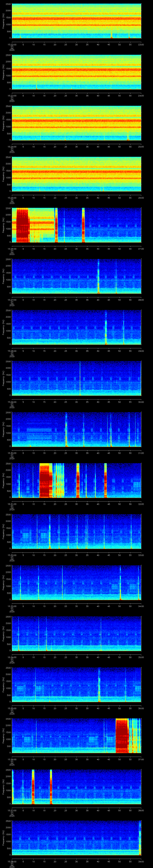Click the 15:35:00 start time label
Viewport: 153px width, 868px height.
(x=12, y=708)
